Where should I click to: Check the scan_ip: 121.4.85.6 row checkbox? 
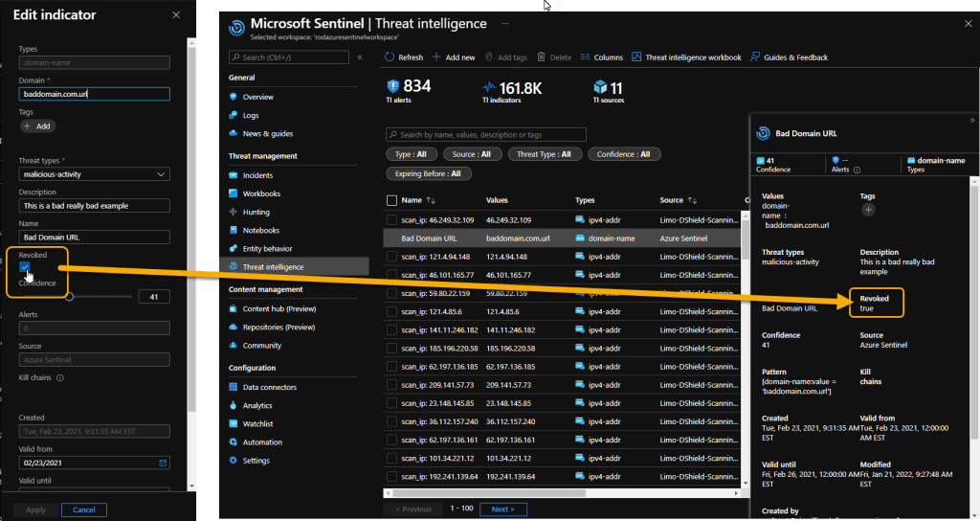(391, 311)
